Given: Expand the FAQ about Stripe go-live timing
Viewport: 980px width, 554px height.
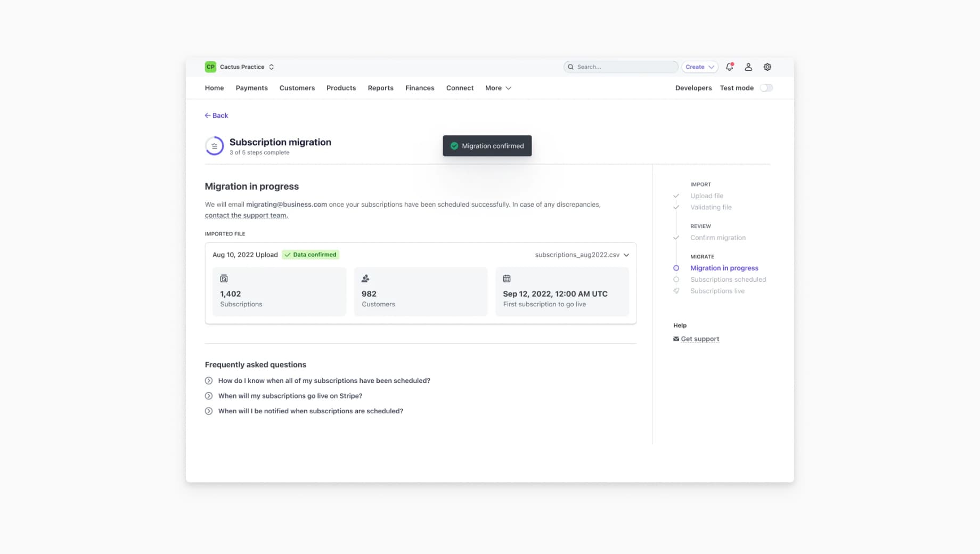Looking at the screenshot, I should pyautogui.click(x=290, y=396).
